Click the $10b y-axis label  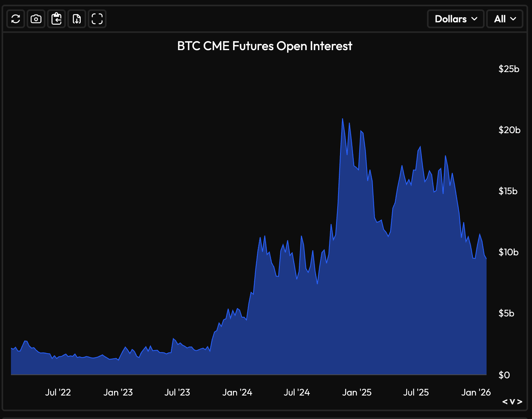point(508,252)
